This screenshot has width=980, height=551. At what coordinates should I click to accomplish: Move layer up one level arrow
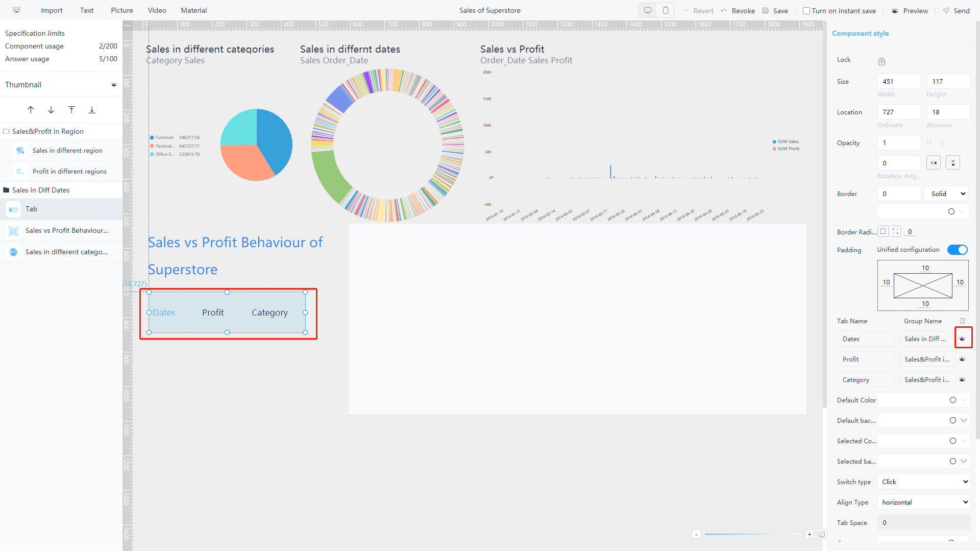[31, 110]
